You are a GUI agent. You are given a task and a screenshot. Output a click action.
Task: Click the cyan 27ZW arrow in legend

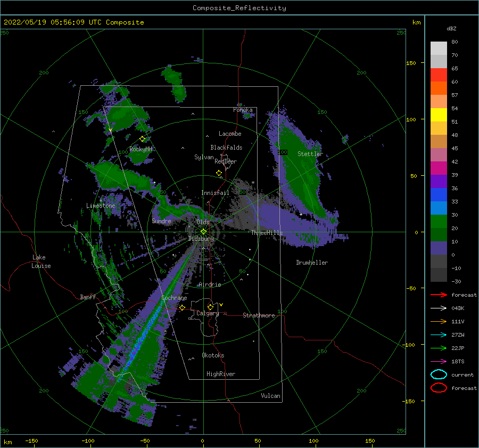point(439,335)
